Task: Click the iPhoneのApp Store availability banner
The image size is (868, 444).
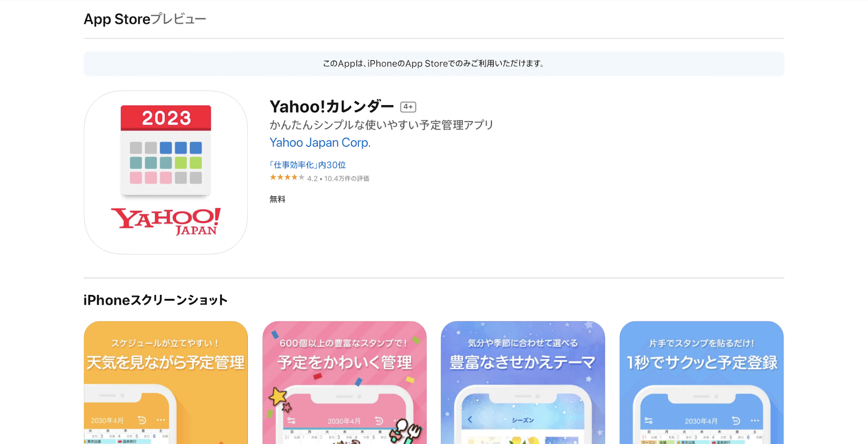Action: 434,63
